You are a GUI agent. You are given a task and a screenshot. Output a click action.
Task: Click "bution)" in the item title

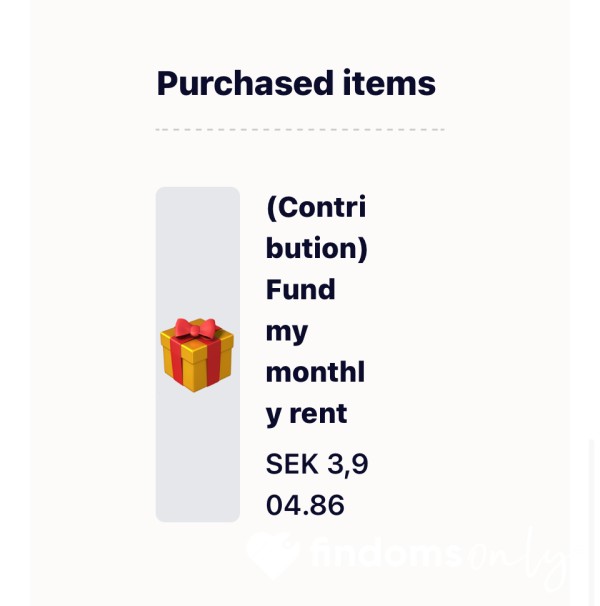click(x=317, y=249)
